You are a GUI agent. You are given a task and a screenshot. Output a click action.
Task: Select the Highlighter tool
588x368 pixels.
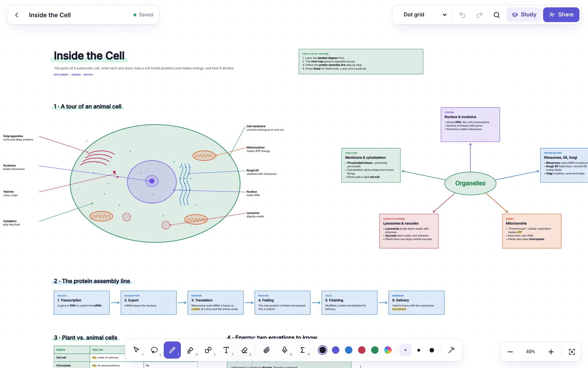pos(190,350)
